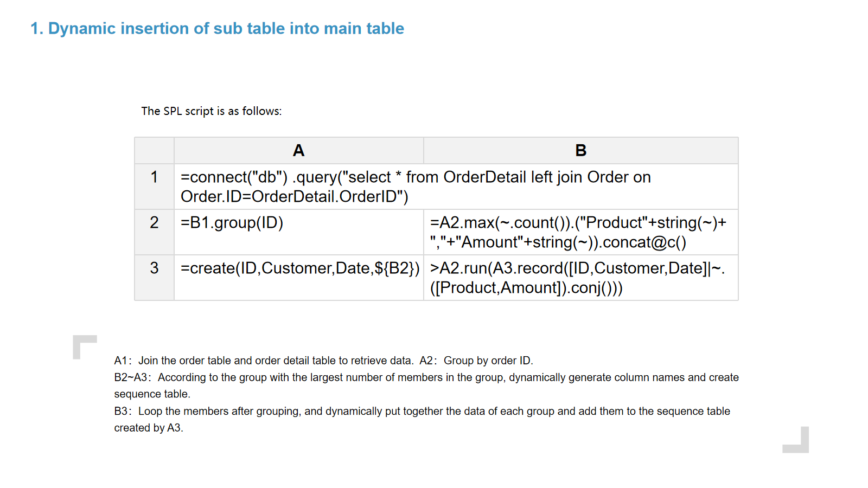Click the "A1: Join the order table" explanation
The width and height of the screenshot is (868, 488).
264,361
